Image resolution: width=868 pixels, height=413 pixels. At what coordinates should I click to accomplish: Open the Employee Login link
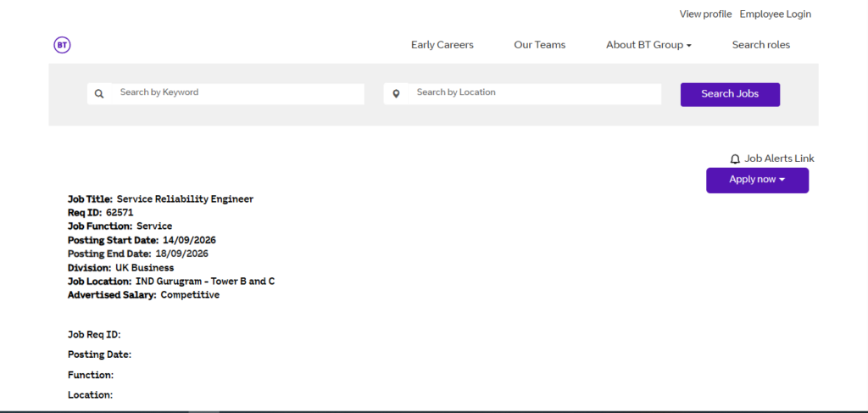click(775, 14)
